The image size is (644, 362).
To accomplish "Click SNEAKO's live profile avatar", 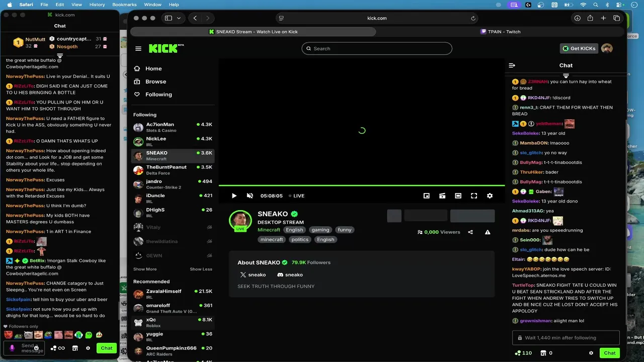I will click(240, 221).
